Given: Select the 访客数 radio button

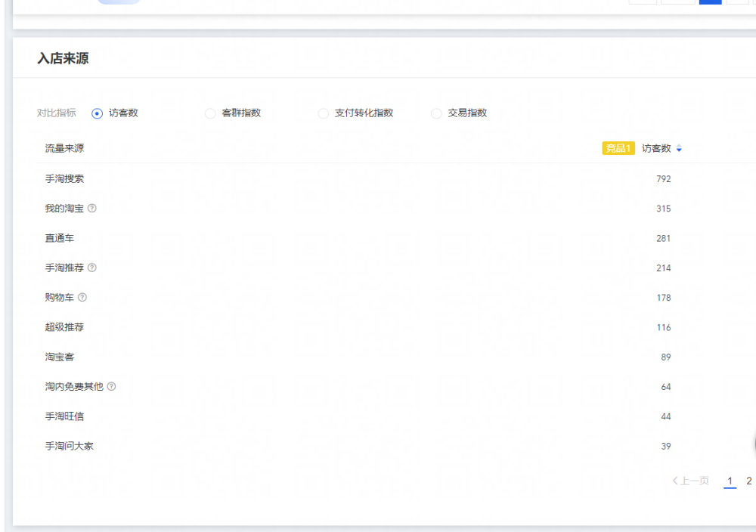Looking at the screenshot, I should [x=97, y=113].
